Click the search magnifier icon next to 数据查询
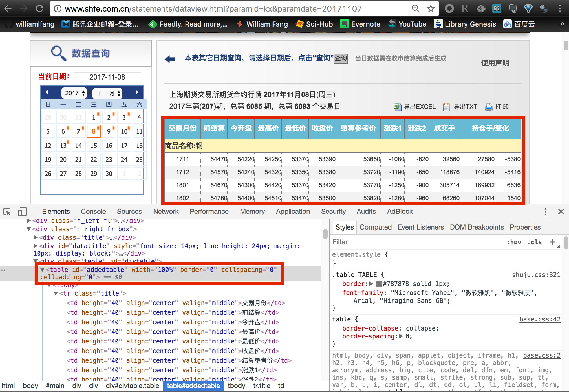This screenshot has width=569, height=392. coord(58,53)
